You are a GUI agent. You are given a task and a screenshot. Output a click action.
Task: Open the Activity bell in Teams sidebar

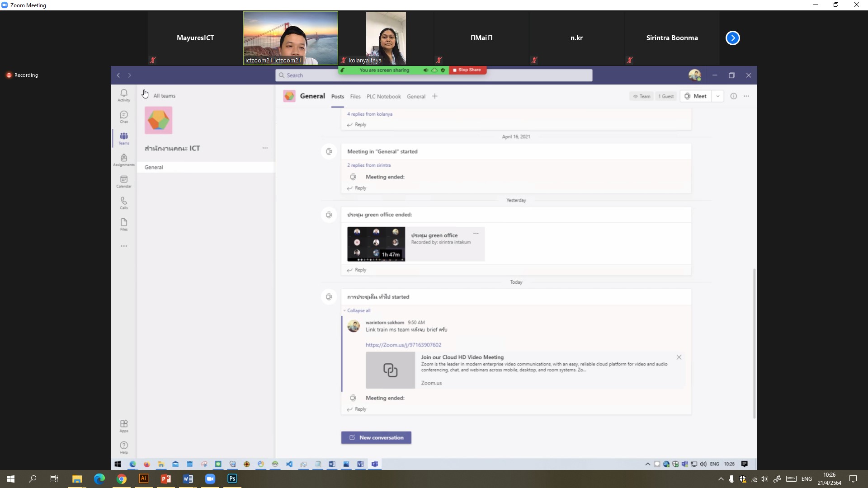124,95
